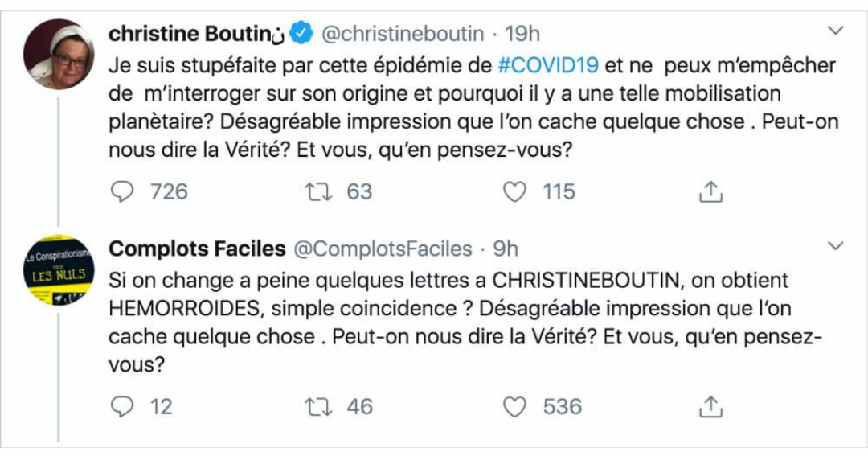This screenshot has height=456, width=868.
Task: Like christine Boutin's tweet
Action: pos(514,192)
